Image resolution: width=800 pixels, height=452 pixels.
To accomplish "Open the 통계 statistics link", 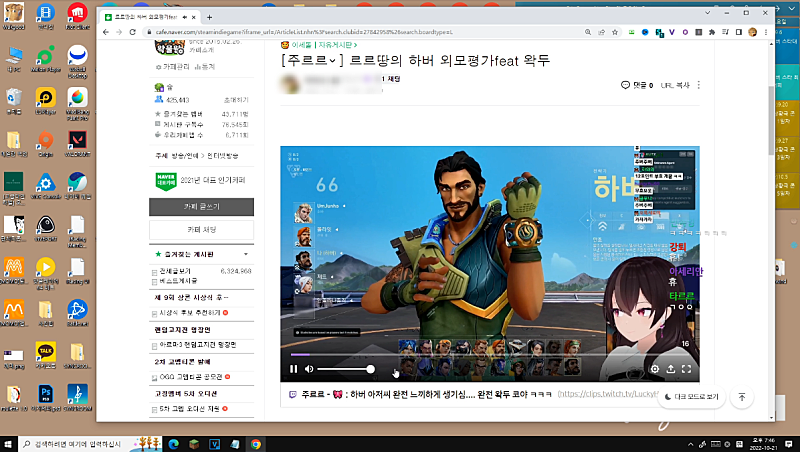I will (x=205, y=67).
